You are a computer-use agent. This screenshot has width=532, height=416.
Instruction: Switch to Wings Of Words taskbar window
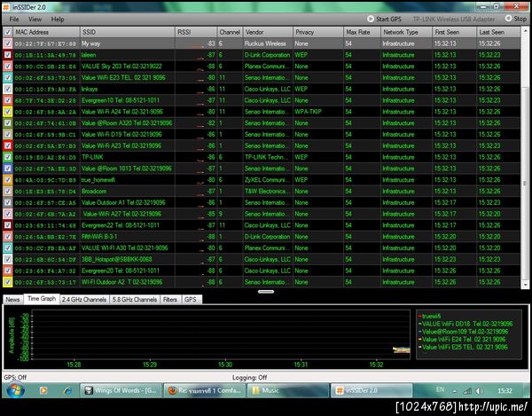pyautogui.click(x=121, y=390)
